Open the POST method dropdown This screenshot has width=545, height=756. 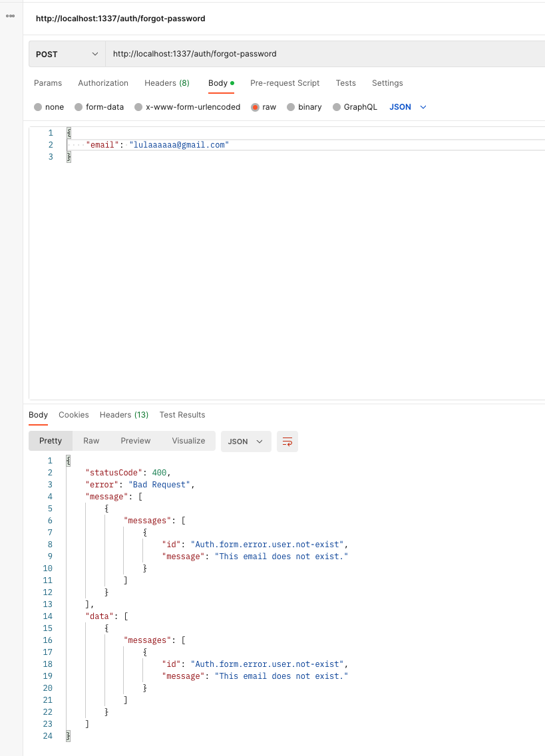[x=67, y=54]
